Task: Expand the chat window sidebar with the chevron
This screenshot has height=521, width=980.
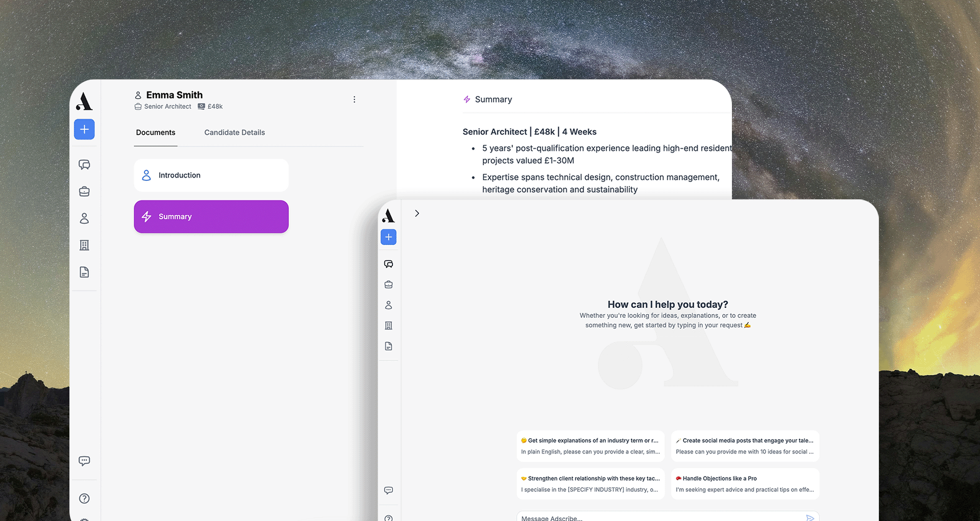Action: pyautogui.click(x=417, y=214)
